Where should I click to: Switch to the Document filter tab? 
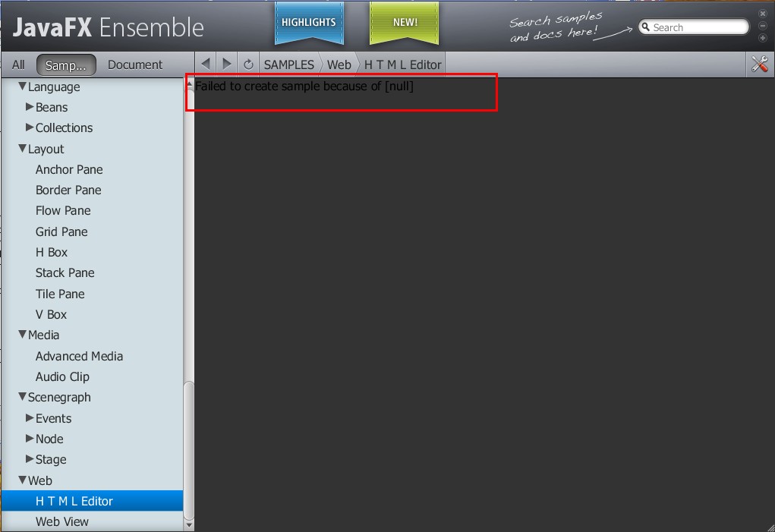point(135,65)
